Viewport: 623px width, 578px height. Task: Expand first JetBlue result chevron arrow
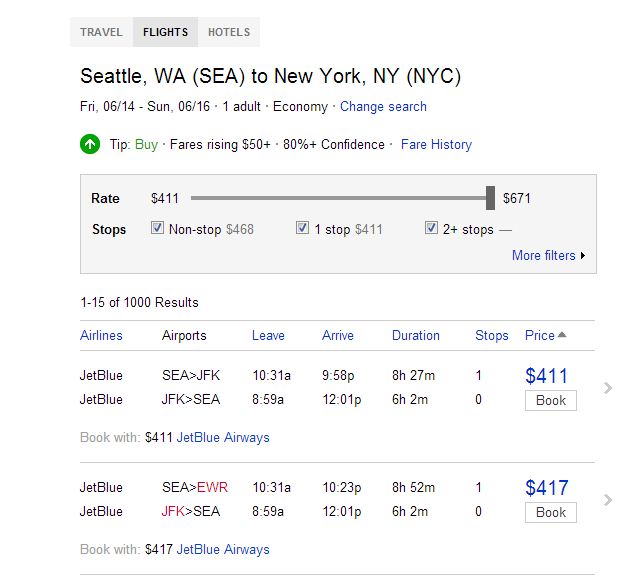[608, 388]
